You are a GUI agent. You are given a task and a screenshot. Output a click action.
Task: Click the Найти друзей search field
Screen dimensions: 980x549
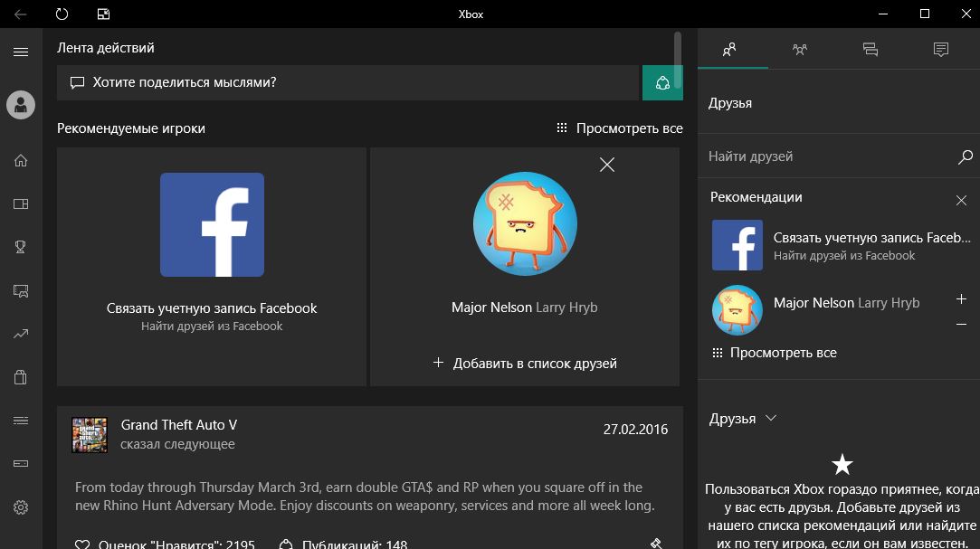click(x=828, y=156)
